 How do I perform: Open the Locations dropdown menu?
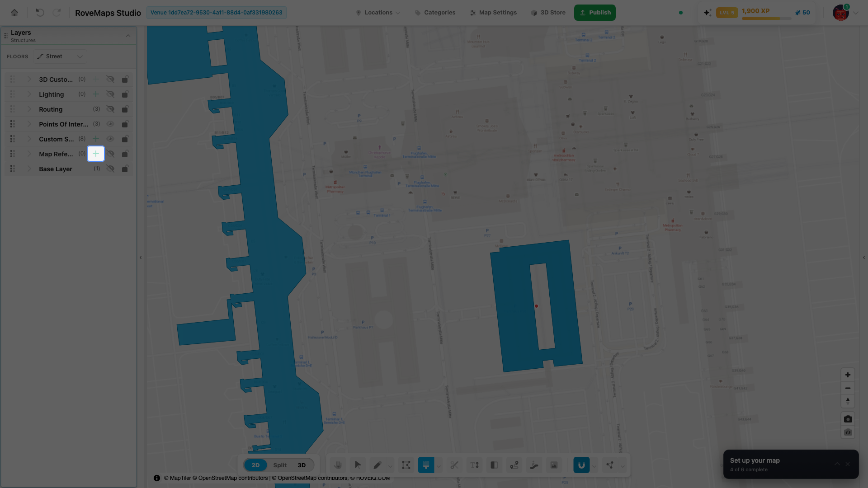378,13
